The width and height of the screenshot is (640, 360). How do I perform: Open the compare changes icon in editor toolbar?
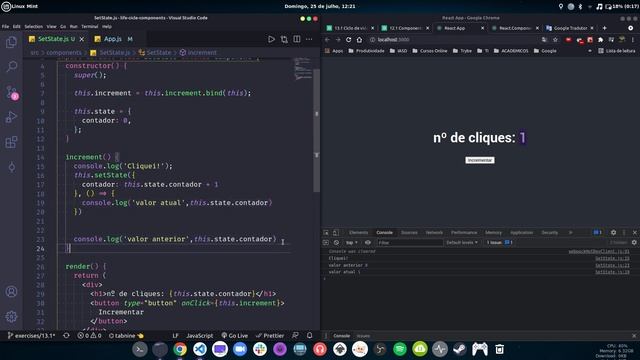(x=284, y=39)
